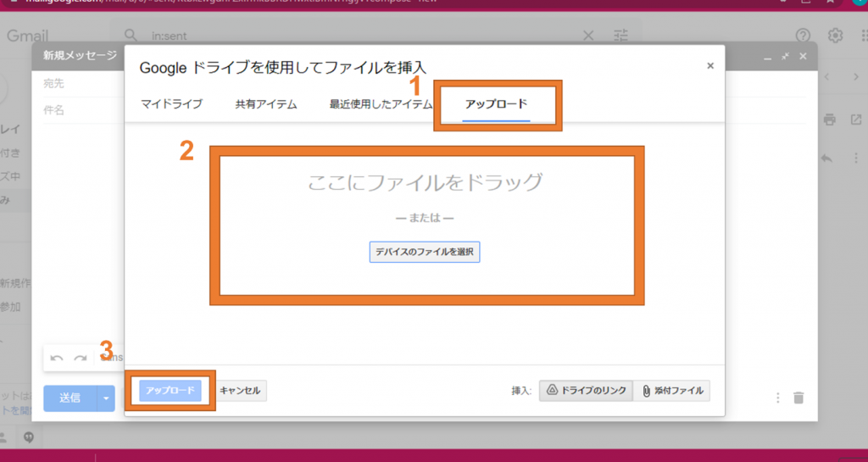Screen dimensions: 868x462
Task: Click the print icon
Action: pyautogui.click(x=831, y=119)
